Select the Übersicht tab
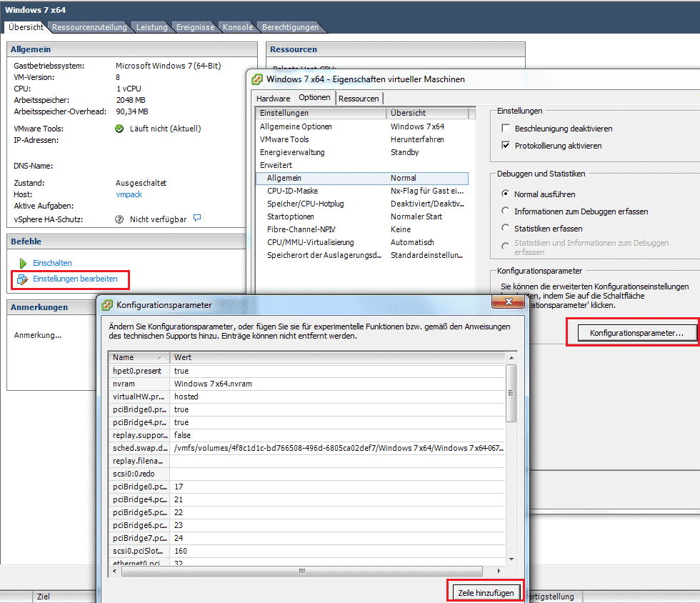Viewport: 700px width, 603px height. [26, 27]
